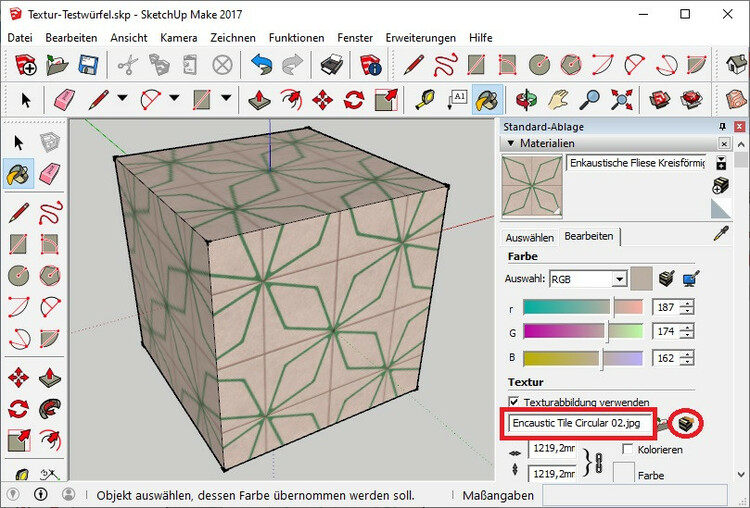Open the Arc tool dropdown arrow

[174, 99]
